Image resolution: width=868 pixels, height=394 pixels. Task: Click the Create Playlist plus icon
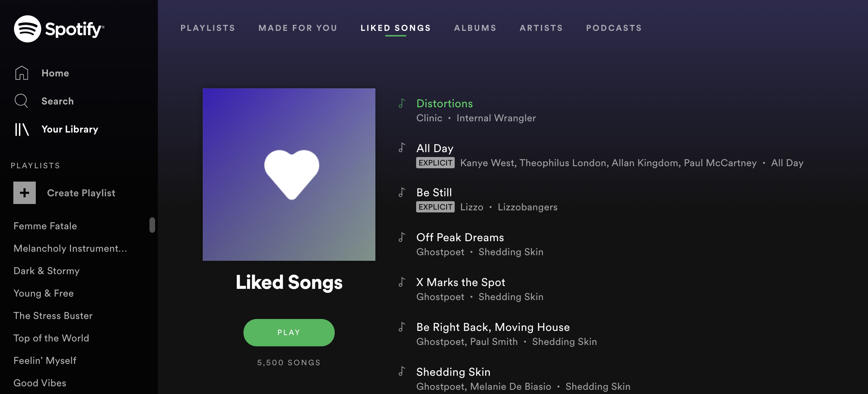pyautogui.click(x=24, y=192)
